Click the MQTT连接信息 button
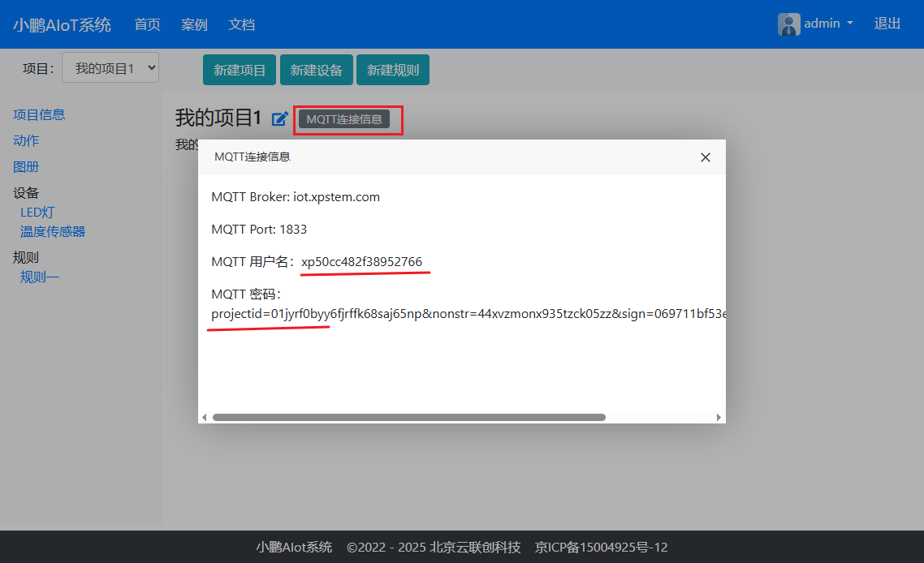 point(344,119)
